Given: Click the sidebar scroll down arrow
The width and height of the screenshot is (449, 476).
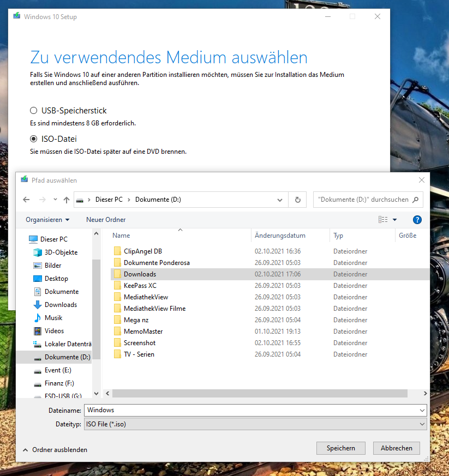Looking at the screenshot, I should coord(97,394).
